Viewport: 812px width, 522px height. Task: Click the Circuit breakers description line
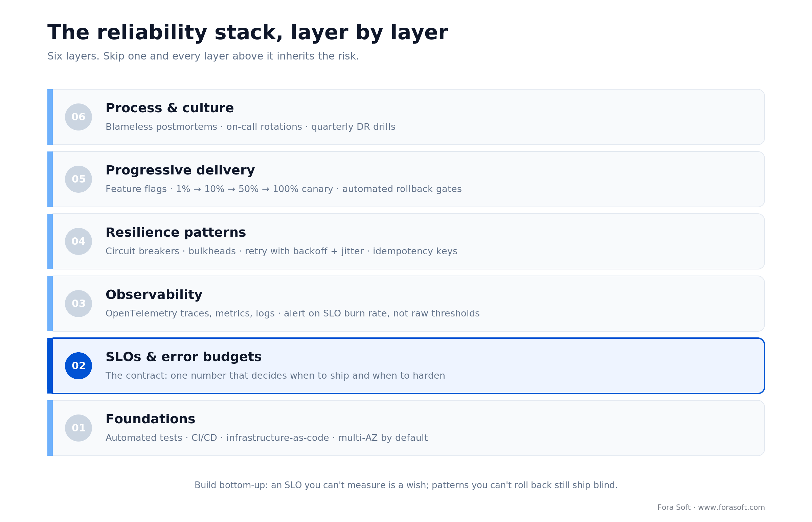tap(281, 251)
